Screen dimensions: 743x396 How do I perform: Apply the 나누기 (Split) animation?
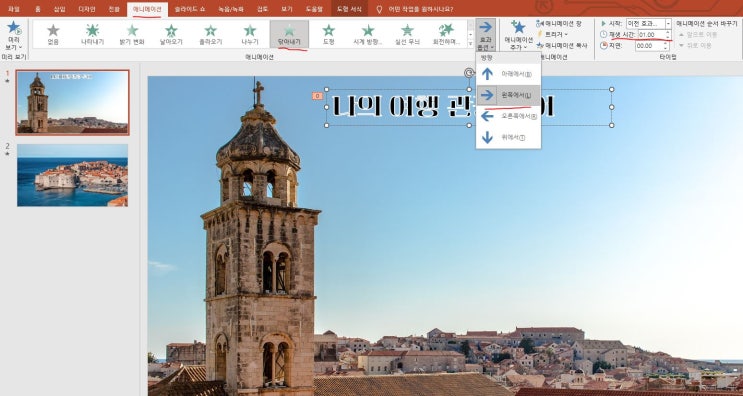click(250, 34)
